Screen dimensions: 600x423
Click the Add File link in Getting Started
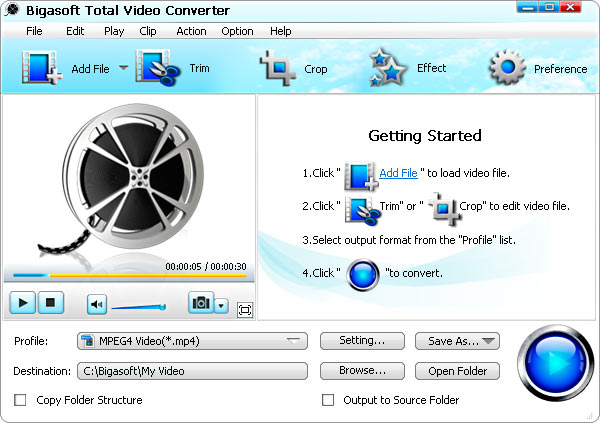398,173
